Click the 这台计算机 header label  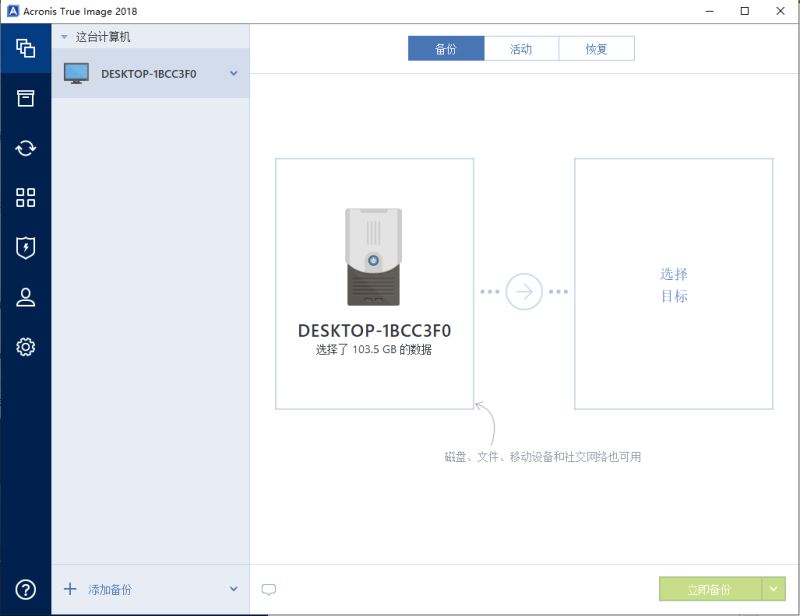click(x=103, y=37)
